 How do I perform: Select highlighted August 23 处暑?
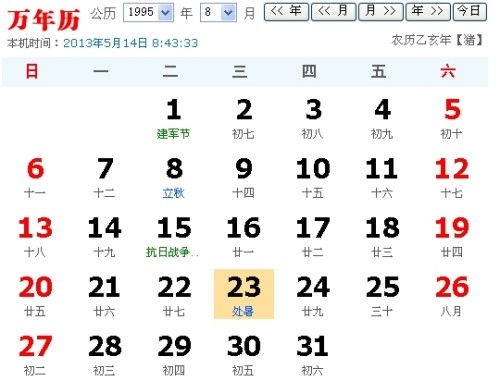[244, 294]
